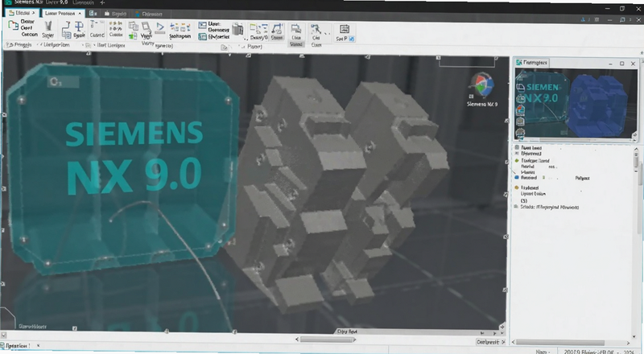Select the side panel's title tab

click(532, 63)
